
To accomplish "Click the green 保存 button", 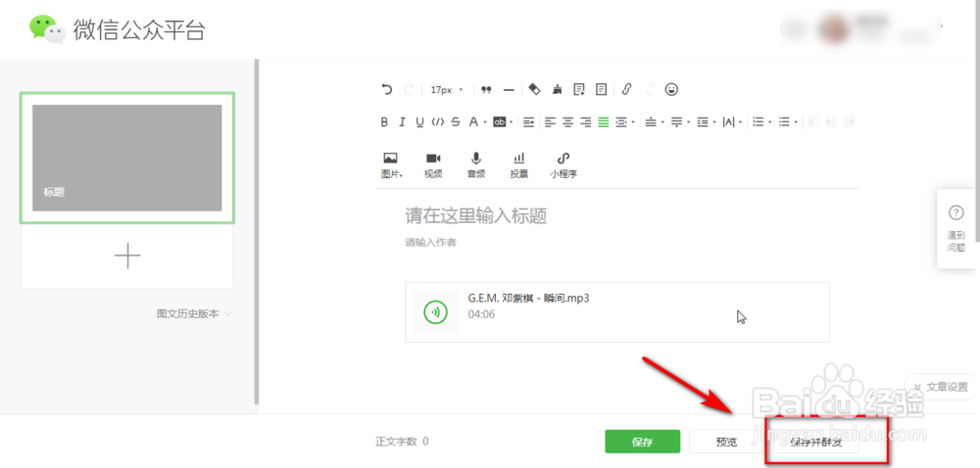I will coord(642,442).
